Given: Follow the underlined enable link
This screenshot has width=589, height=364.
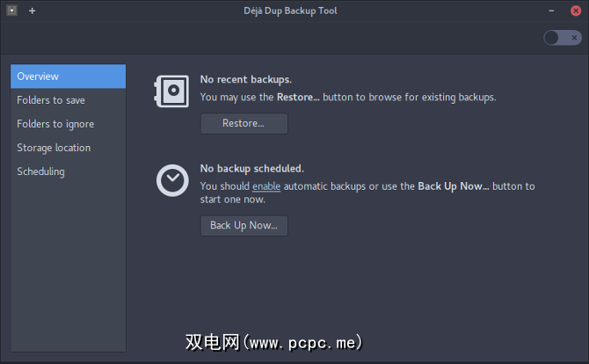Looking at the screenshot, I should coord(265,186).
